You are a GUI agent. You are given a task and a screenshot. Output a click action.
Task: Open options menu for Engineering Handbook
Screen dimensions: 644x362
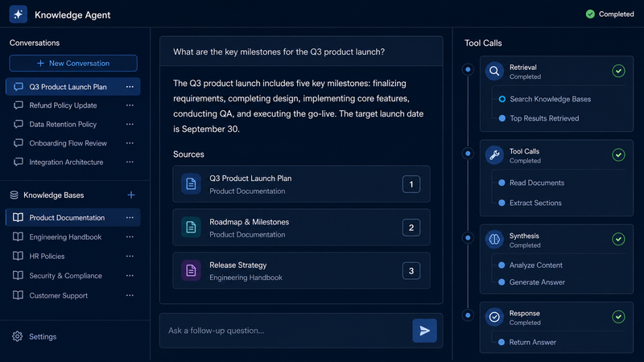(x=130, y=237)
